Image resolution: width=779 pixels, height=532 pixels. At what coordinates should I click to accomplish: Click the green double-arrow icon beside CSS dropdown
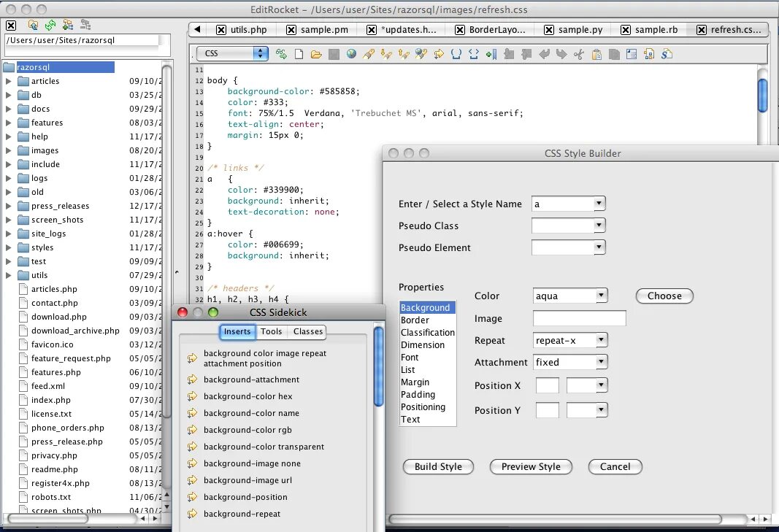pos(281,54)
